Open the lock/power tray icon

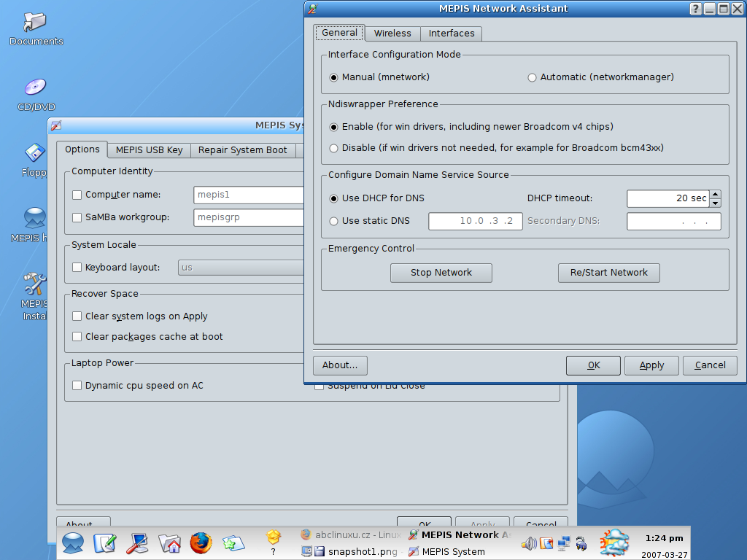pyautogui.click(x=581, y=543)
